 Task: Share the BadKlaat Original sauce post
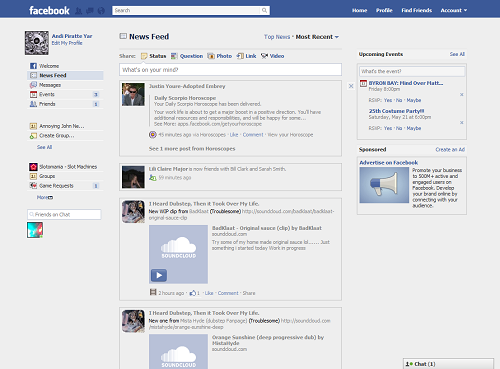point(249,293)
